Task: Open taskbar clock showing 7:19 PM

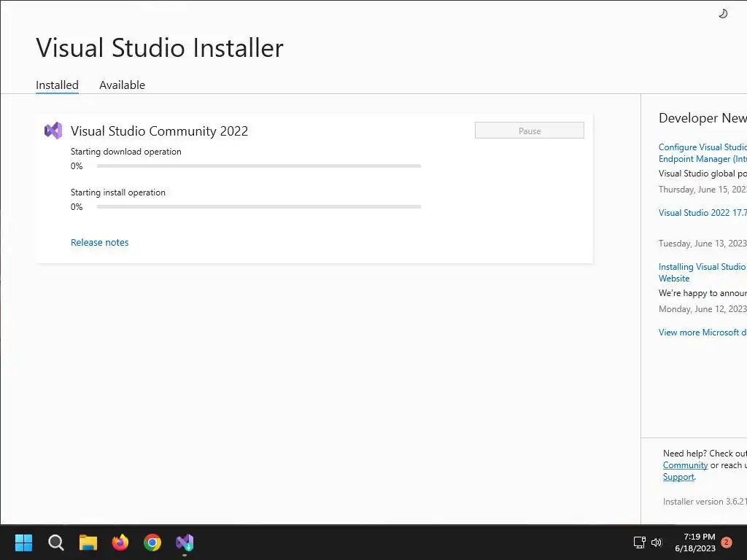Action: point(695,542)
